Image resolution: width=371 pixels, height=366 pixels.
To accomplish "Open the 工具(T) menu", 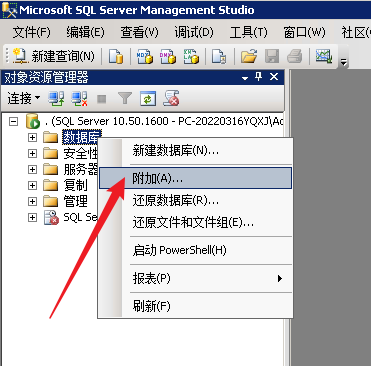I will point(249,32).
